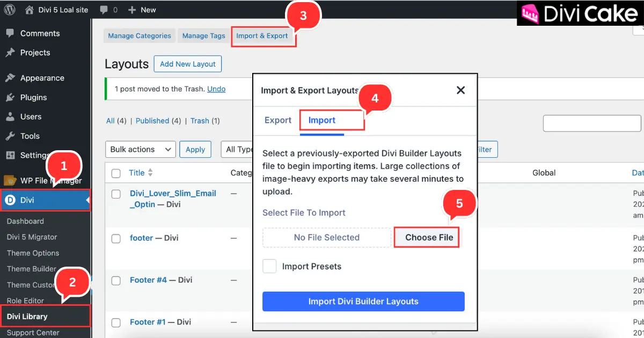Open the Appearance menu
Screen dimensions: 644x338
point(42,78)
